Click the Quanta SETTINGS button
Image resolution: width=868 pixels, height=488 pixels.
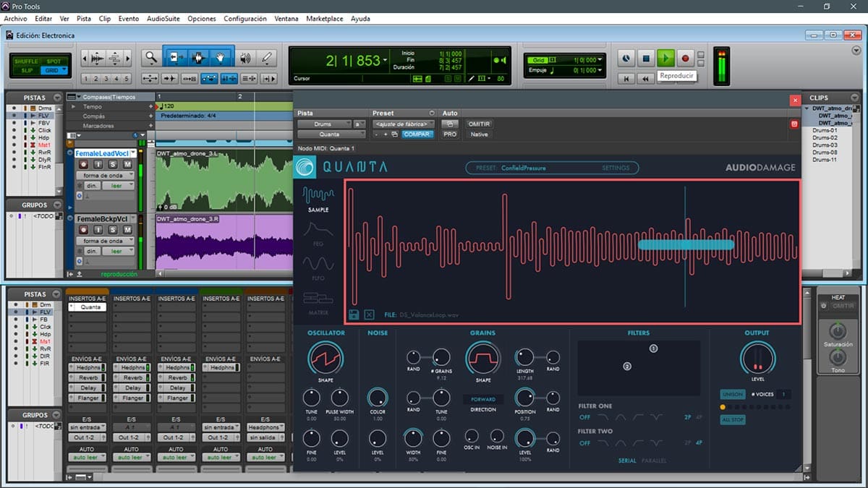616,168
